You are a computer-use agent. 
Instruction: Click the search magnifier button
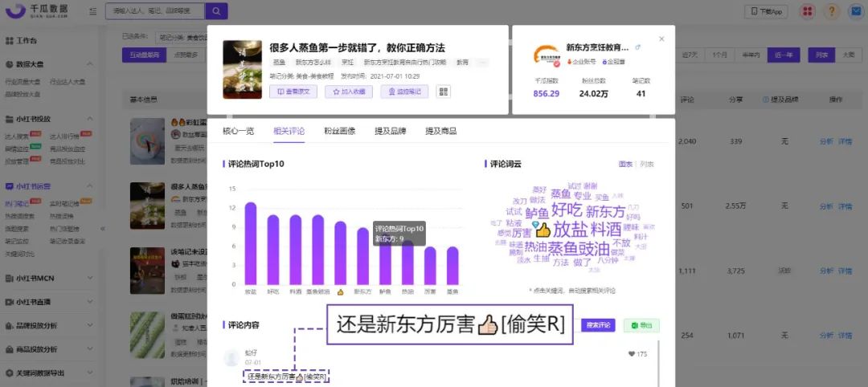click(216, 11)
